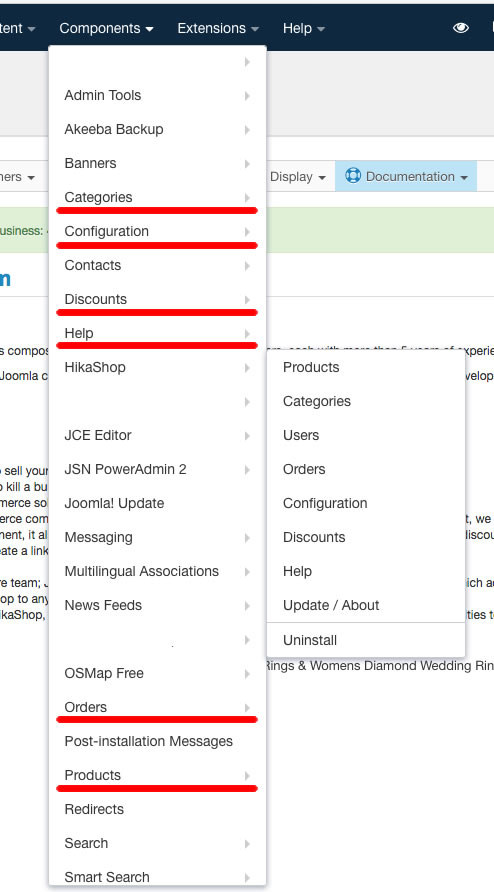Open the Documentation dropdown button

point(406,176)
